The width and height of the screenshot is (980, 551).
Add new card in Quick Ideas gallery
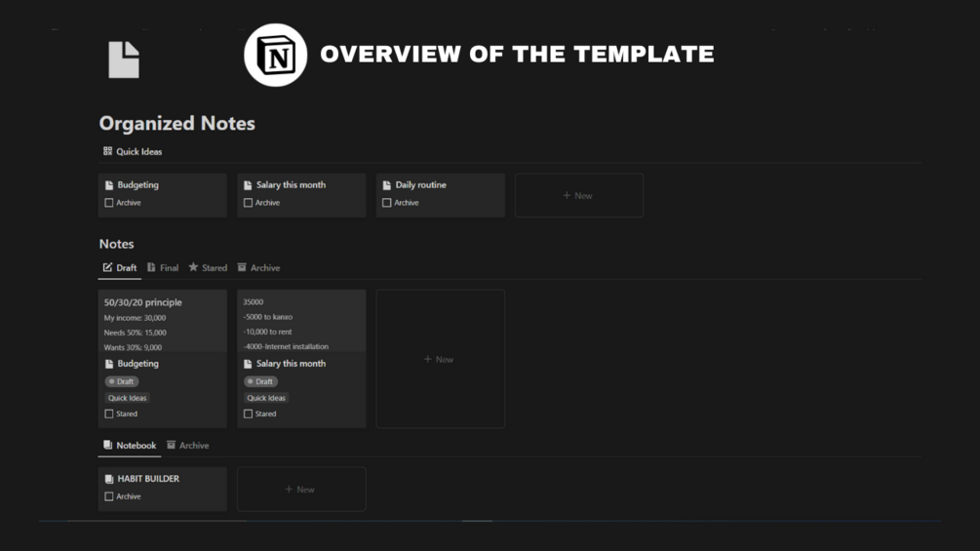pyautogui.click(x=578, y=195)
